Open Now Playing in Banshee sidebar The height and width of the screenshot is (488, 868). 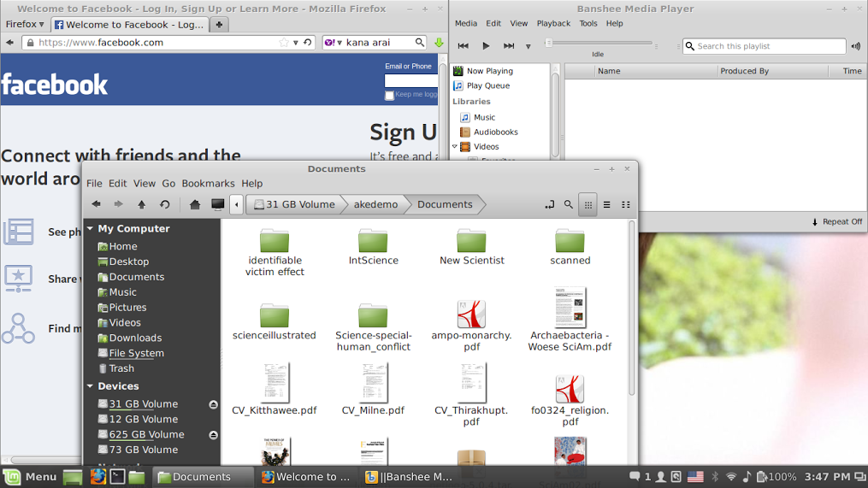[483, 71]
